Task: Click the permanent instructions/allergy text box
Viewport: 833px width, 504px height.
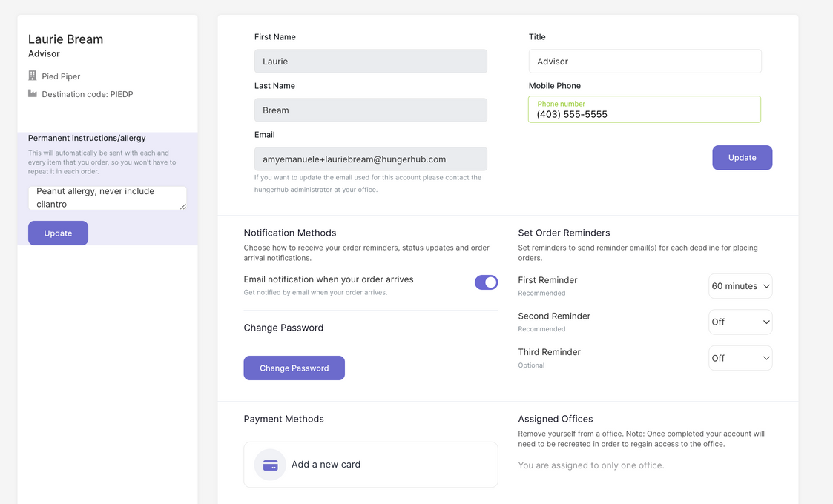Action: [x=107, y=197]
